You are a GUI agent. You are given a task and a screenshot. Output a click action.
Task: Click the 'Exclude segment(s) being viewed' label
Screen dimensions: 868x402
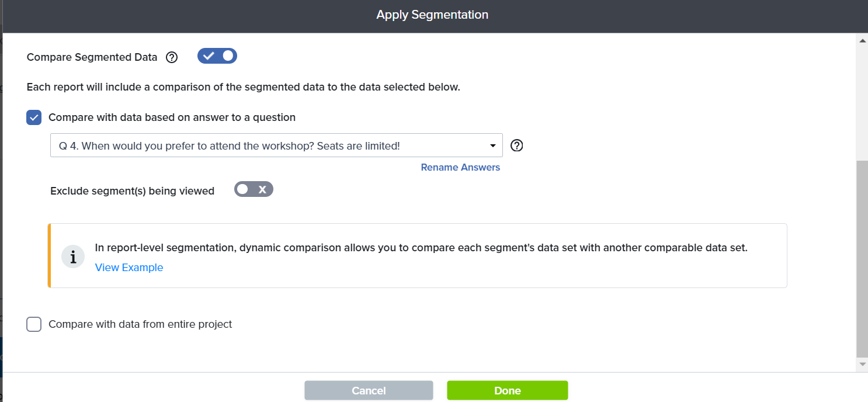pyautogui.click(x=133, y=191)
